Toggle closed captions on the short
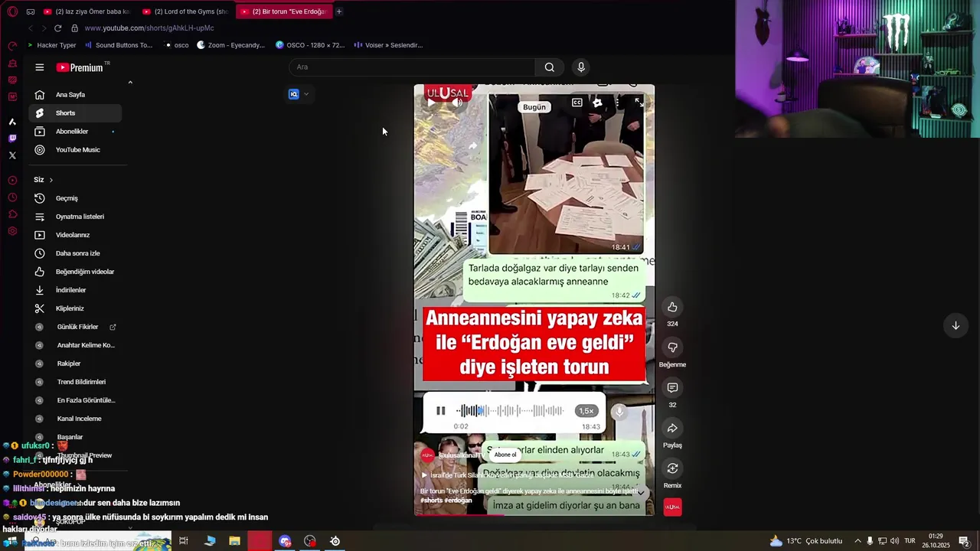Image resolution: width=980 pixels, height=551 pixels. click(x=577, y=102)
